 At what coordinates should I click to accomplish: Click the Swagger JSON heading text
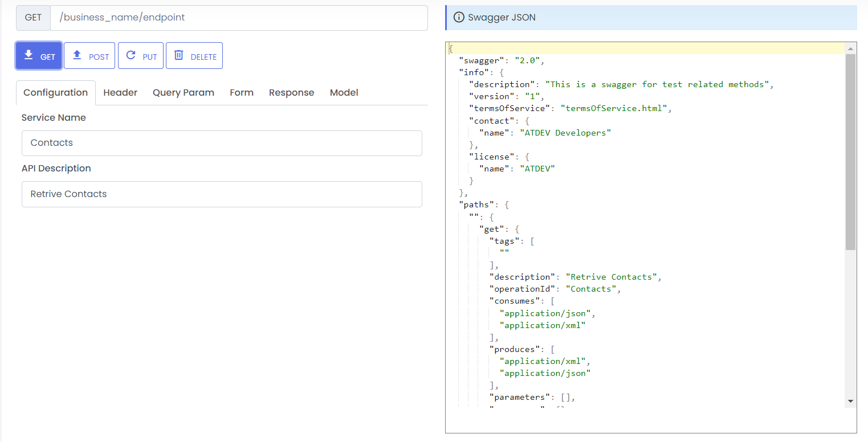pos(502,17)
